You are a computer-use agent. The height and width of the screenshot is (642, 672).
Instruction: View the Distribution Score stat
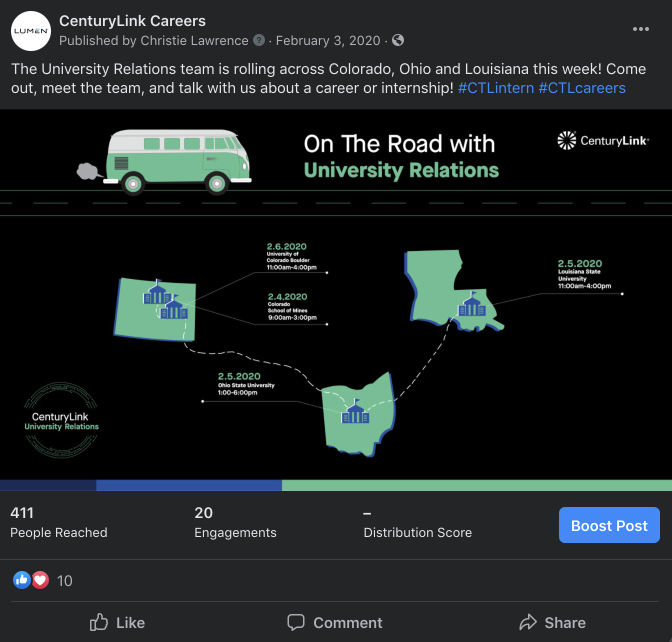[417, 523]
